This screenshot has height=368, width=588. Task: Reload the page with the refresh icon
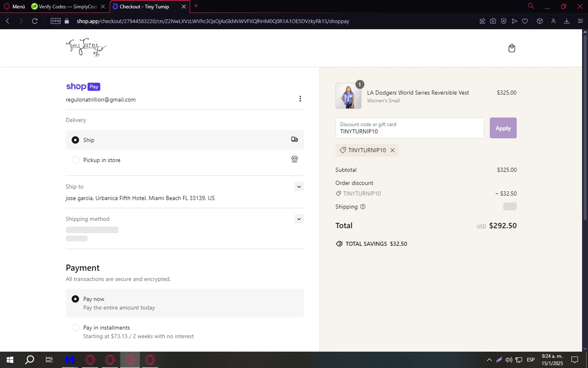coord(34,21)
